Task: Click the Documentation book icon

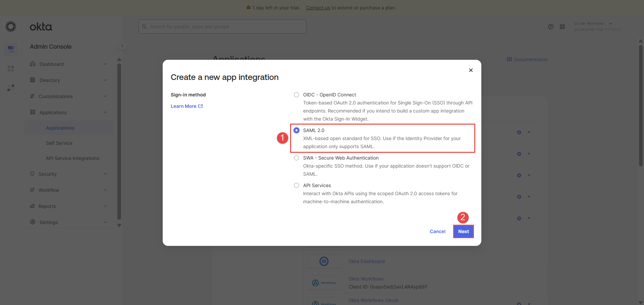Action: 509,59
